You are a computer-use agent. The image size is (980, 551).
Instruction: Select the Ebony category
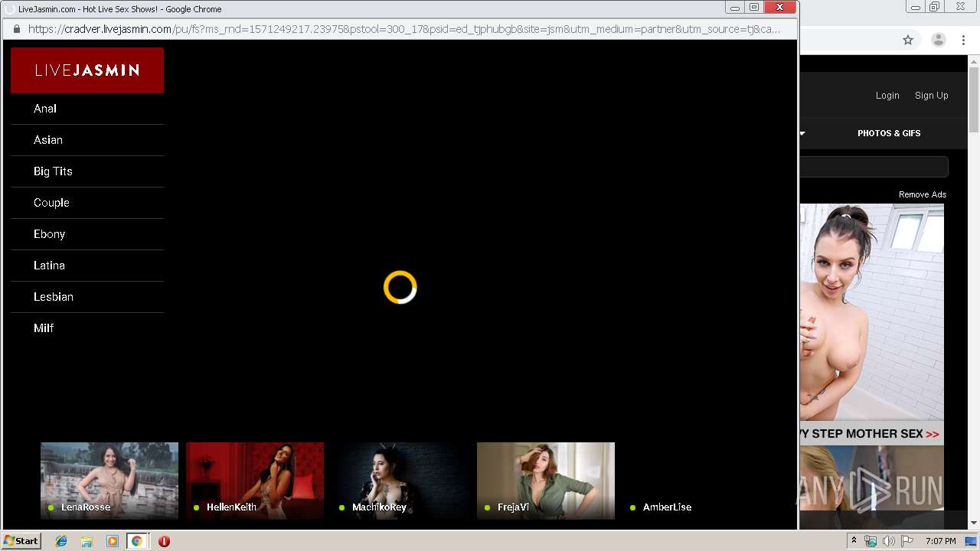pyautogui.click(x=87, y=234)
